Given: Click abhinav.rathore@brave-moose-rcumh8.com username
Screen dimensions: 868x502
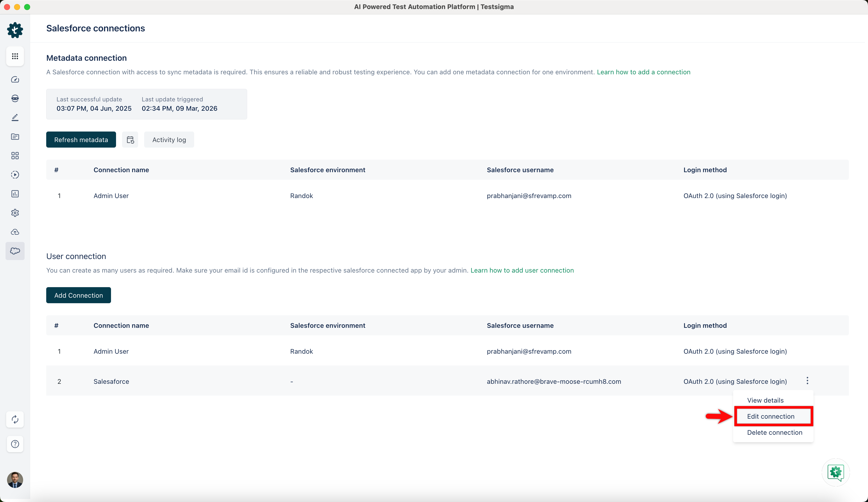Looking at the screenshot, I should (x=554, y=382).
